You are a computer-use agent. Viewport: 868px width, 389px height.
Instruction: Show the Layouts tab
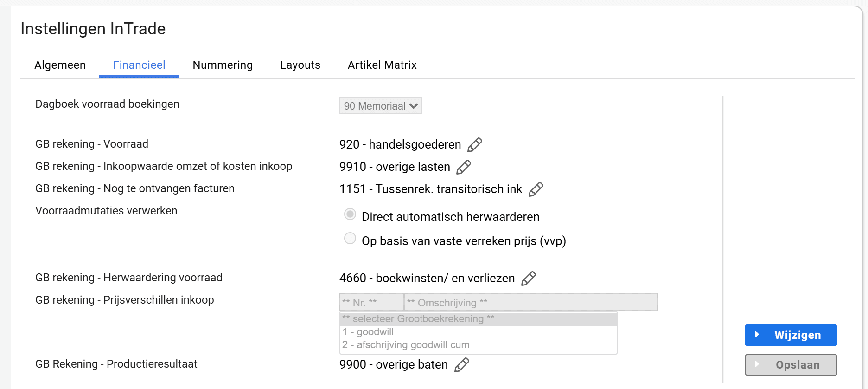[300, 65]
